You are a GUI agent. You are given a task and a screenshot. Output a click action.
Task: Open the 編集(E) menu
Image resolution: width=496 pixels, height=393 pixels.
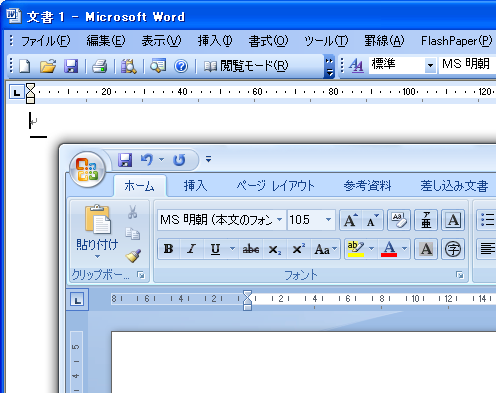[x=106, y=41]
